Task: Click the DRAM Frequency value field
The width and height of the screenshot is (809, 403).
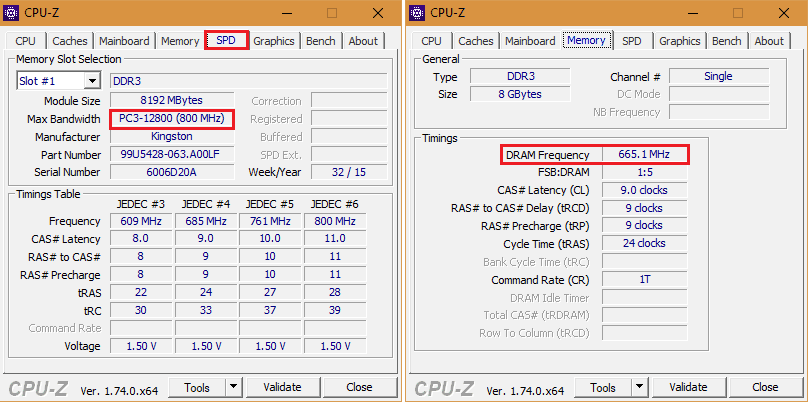Action: [644, 154]
